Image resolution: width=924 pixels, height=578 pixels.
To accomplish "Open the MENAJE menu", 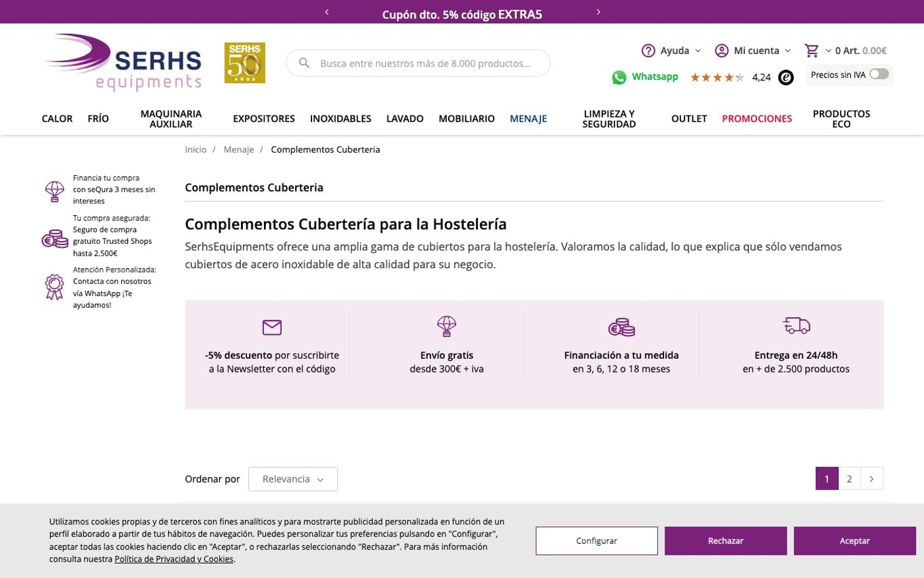I will 528,119.
